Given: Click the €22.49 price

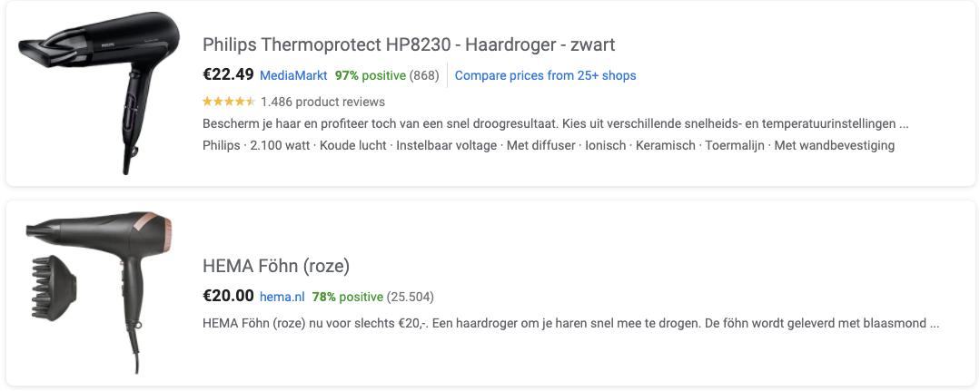Looking at the screenshot, I should (x=228, y=75).
